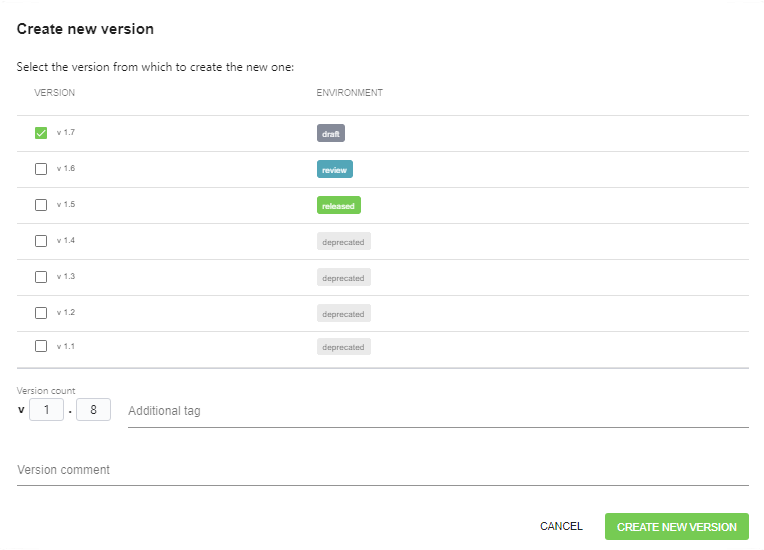Click the review environment badge
Viewport: 764px width, 550px height.
click(x=335, y=169)
